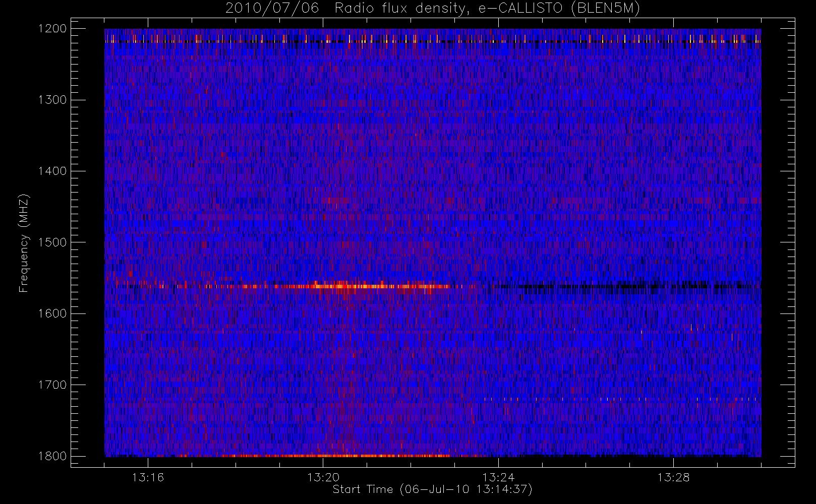
Task: Click the 13:20 time tick label
Action: pyautogui.click(x=323, y=477)
